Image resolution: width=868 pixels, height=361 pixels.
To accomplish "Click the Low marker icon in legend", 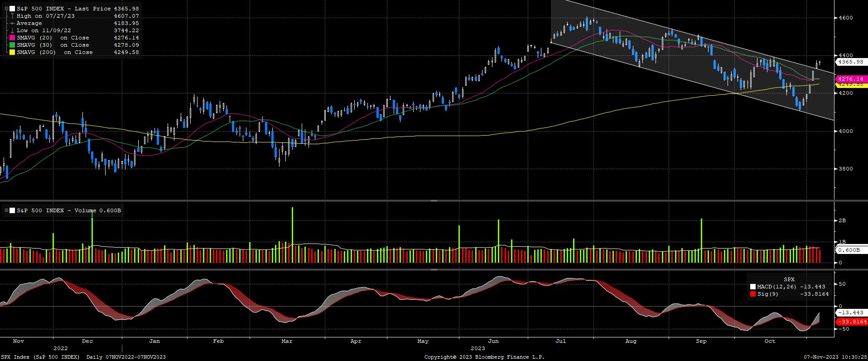I will [x=12, y=30].
